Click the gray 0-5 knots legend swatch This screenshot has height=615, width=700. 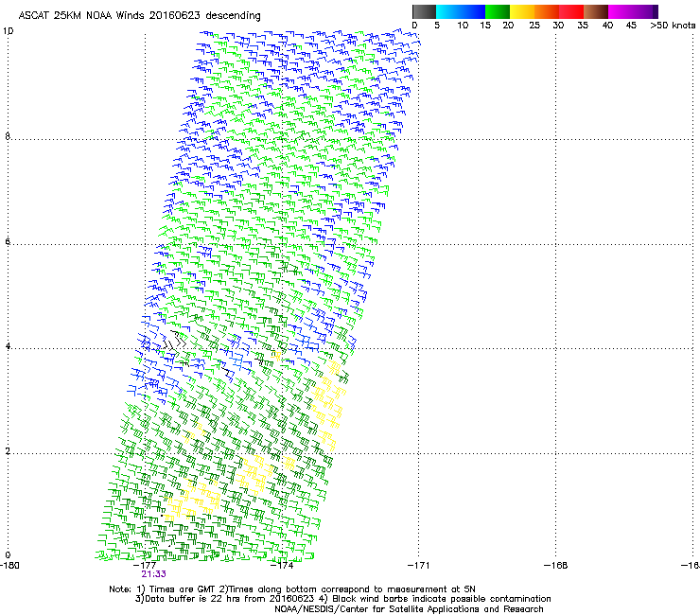click(x=424, y=11)
